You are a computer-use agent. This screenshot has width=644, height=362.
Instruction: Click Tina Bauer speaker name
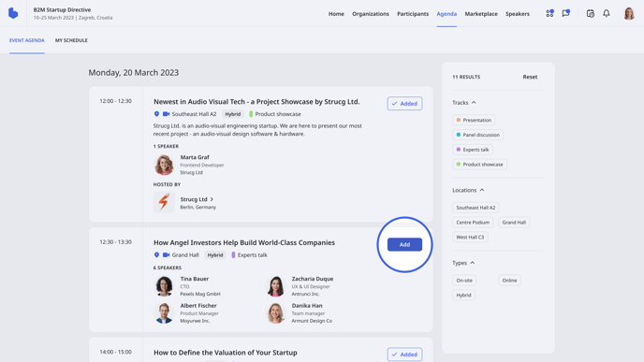pyautogui.click(x=195, y=279)
